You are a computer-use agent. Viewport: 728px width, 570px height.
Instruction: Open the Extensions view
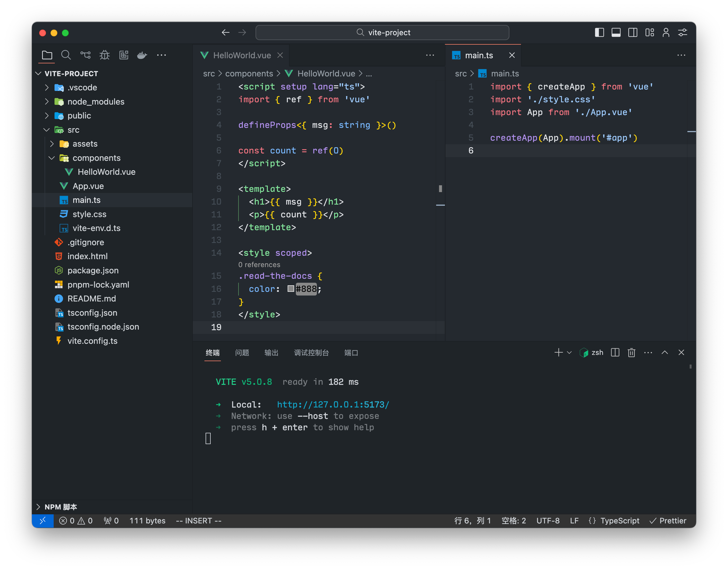pos(124,55)
